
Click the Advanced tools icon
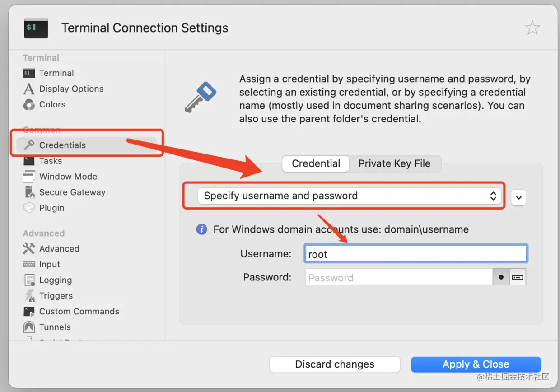click(x=29, y=249)
